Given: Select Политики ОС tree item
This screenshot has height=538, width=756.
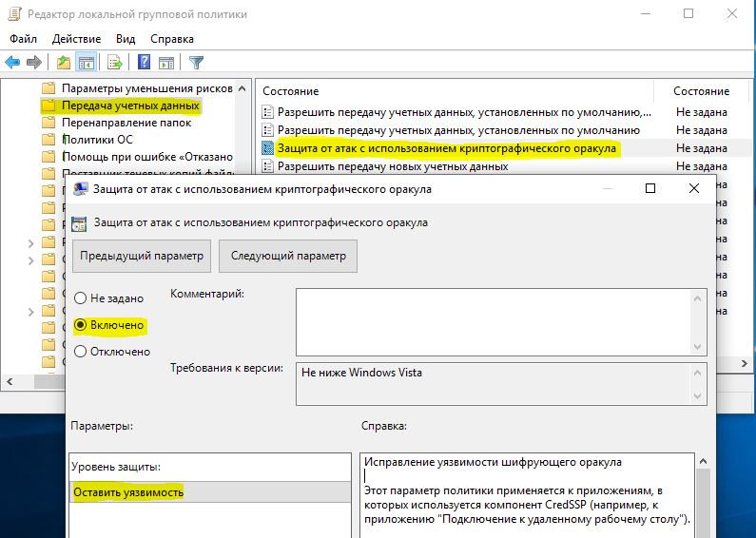Looking at the screenshot, I should pos(97,140).
